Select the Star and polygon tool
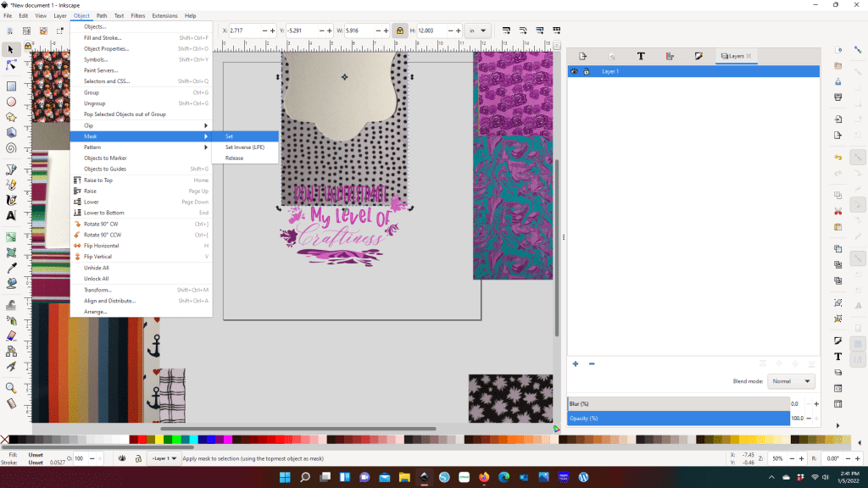The width and height of the screenshot is (868, 488). pos(11,117)
